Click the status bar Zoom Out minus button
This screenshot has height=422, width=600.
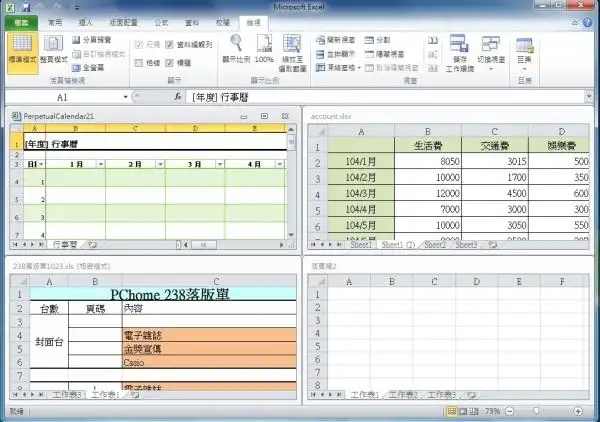pos(509,411)
